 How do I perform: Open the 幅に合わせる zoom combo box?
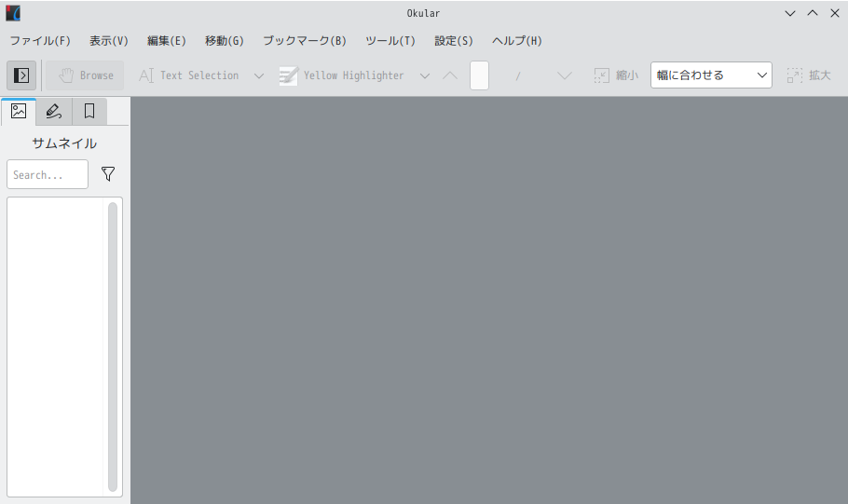point(711,75)
